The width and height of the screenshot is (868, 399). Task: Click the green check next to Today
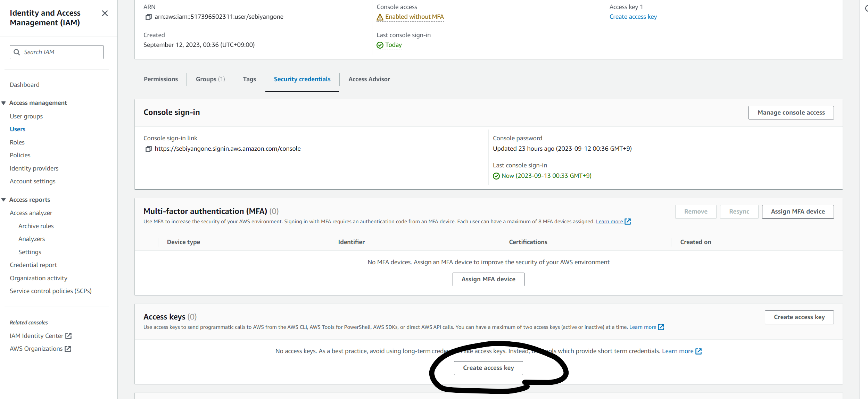pos(380,45)
